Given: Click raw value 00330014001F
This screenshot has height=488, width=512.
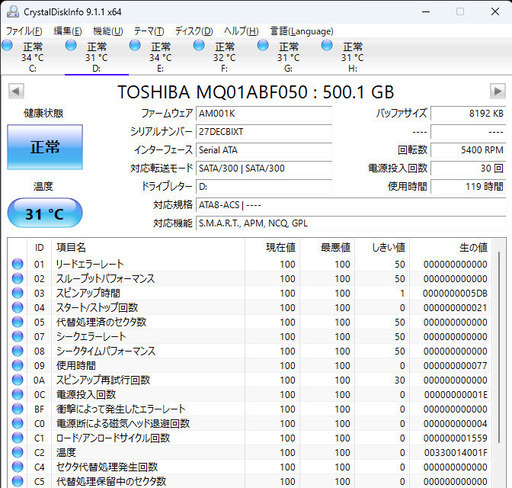Looking at the screenshot, I should click(456, 452).
